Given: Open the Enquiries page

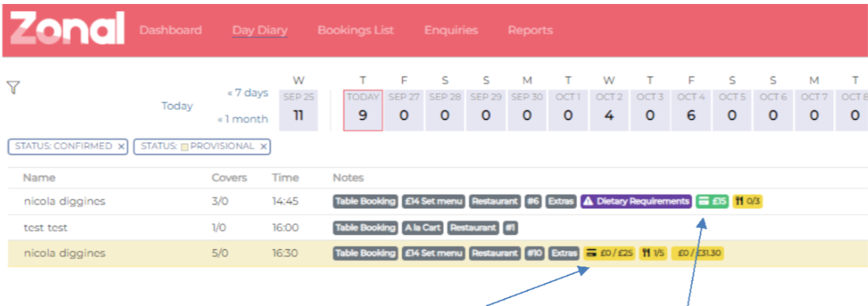Looking at the screenshot, I should pyautogui.click(x=451, y=30).
